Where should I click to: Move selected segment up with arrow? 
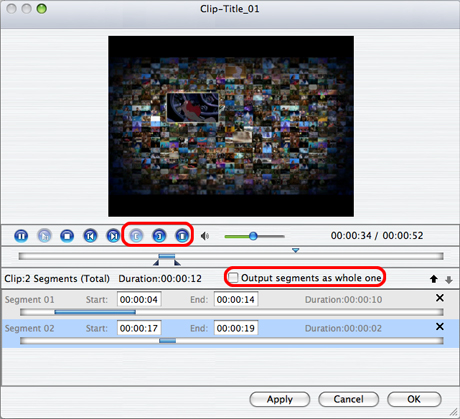(434, 279)
